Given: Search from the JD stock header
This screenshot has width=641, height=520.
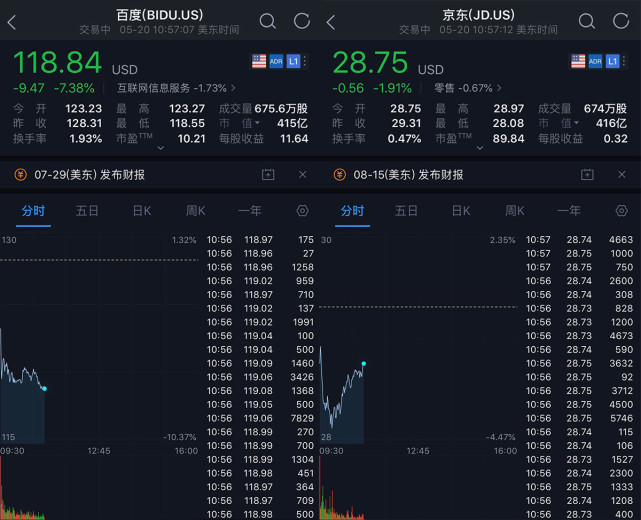Looking at the screenshot, I should pyautogui.click(x=587, y=21).
